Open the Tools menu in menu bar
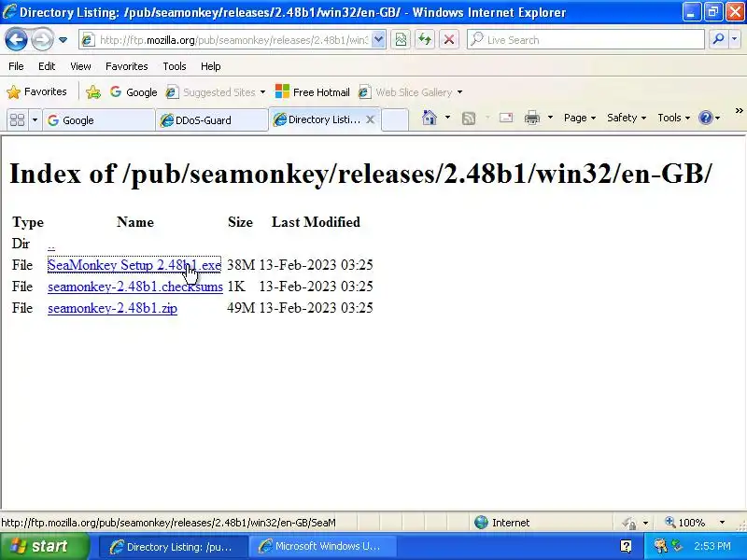 tap(175, 66)
